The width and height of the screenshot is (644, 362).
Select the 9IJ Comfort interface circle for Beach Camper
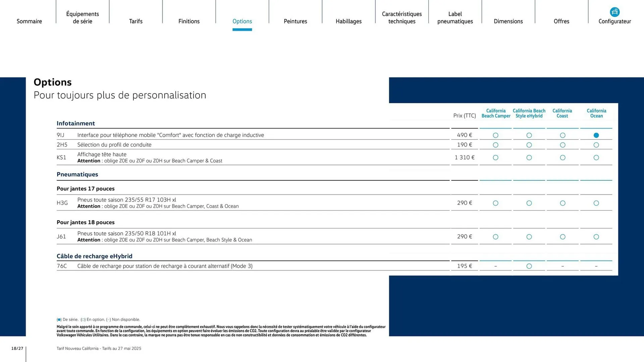[495, 135]
